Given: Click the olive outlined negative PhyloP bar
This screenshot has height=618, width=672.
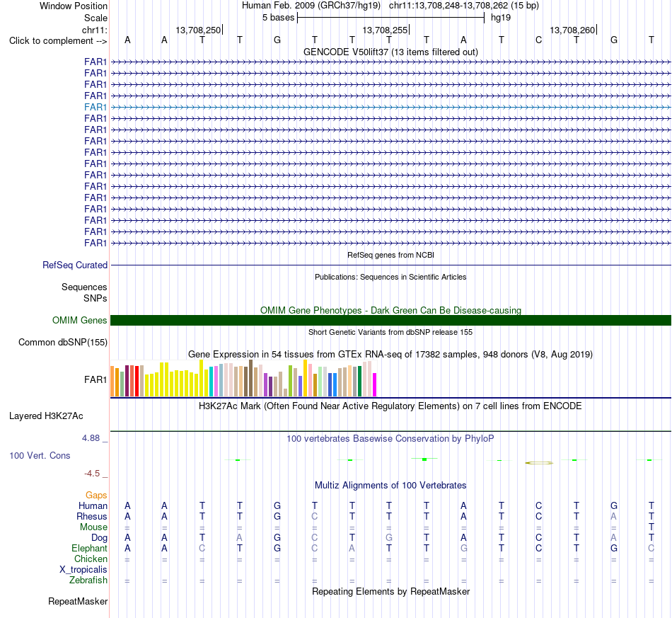Looking at the screenshot, I should click(539, 463).
